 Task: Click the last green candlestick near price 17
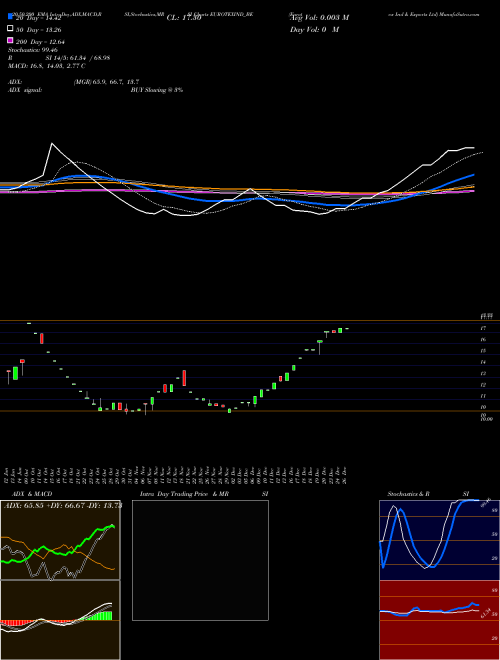(x=340, y=330)
